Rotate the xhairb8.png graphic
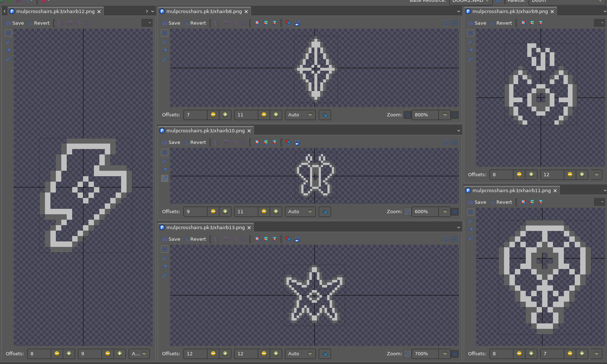The height and width of the screenshot is (364, 607). coord(235,23)
